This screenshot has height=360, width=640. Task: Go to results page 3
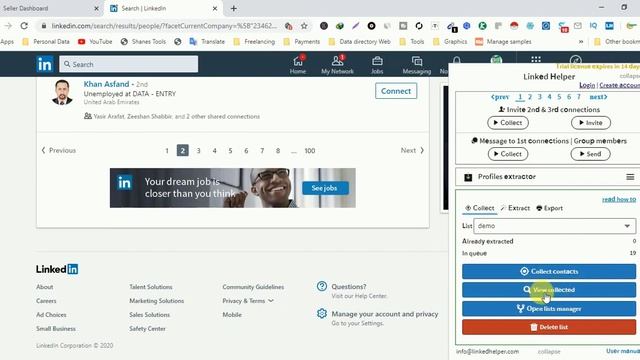pyautogui.click(x=198, y=151)
